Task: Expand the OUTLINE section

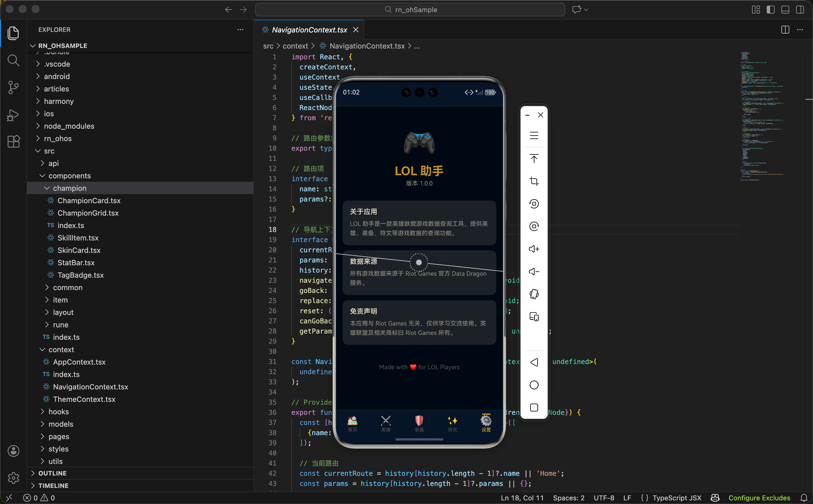Action: tap(52, 473)
